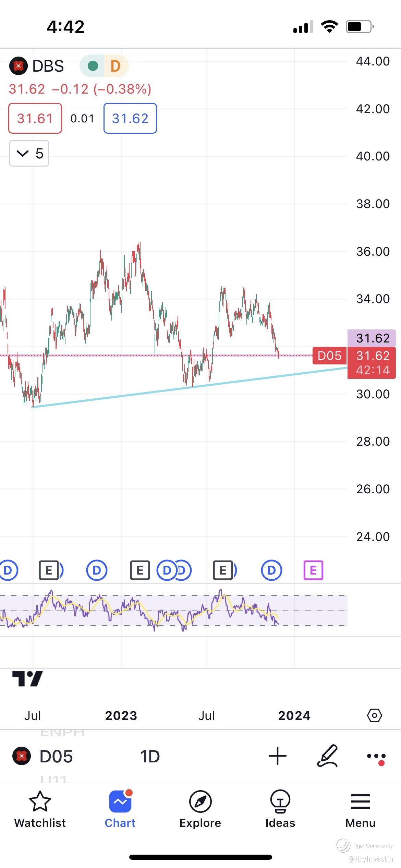Tap the red 31.61 sell price button
Screen dimensions: 401x868
coord(35,118)
